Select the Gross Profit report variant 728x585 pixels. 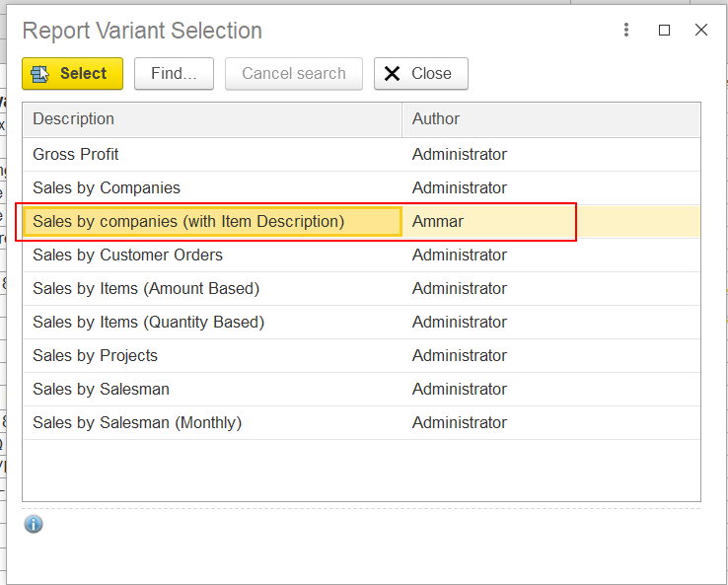pyautogui.click(x=76, y=155)
